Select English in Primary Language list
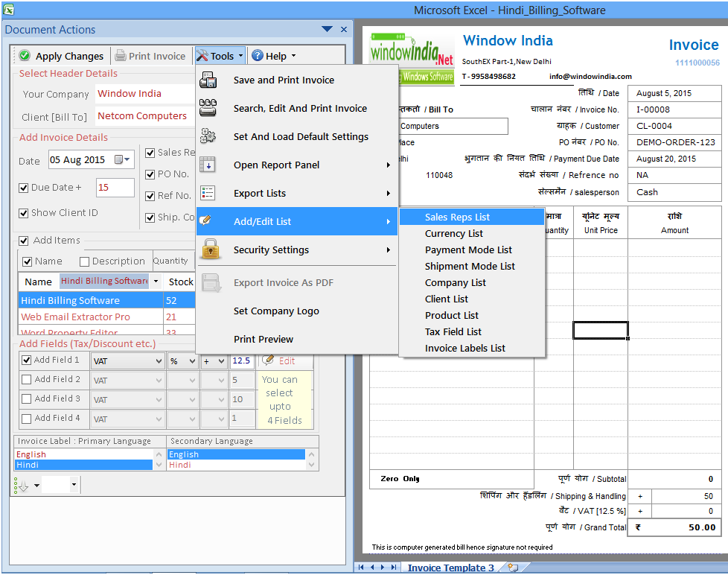728x575 pixels. [83, 454]
